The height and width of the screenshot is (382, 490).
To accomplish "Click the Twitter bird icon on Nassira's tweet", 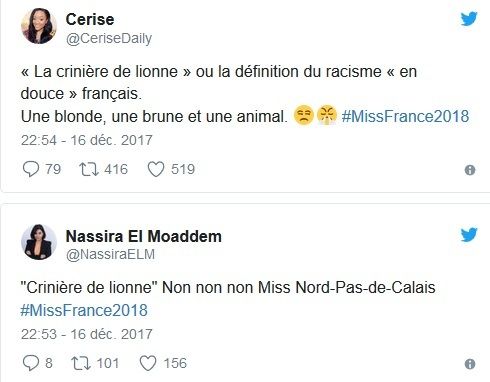I will click(x=469, y=235).
